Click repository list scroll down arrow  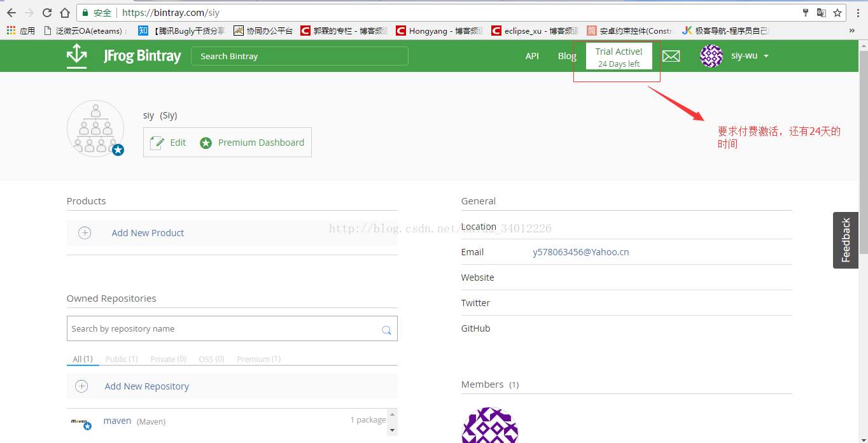pos(392,430)
